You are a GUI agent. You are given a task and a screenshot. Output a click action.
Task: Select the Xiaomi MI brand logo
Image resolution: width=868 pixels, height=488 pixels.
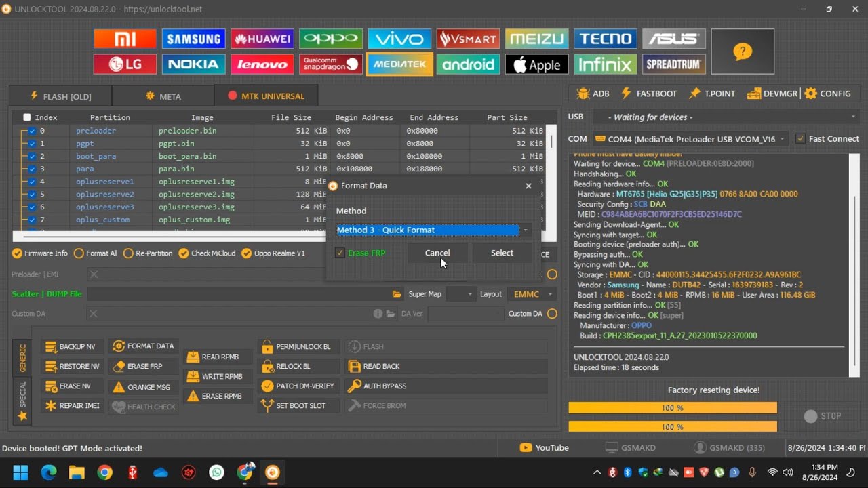(125, 39)
